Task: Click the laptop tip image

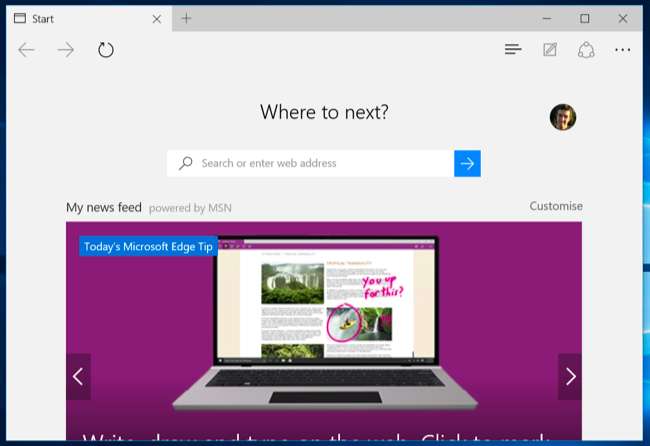Action: (325, 323)
